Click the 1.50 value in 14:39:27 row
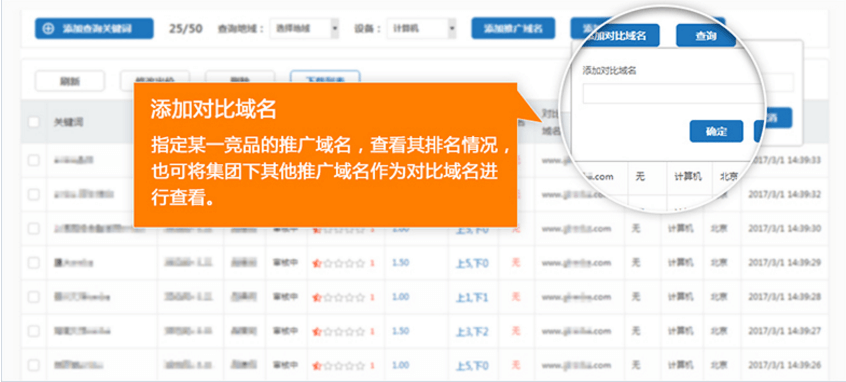The width and height of the screenshot is (846, 382). tap(400, 331)
